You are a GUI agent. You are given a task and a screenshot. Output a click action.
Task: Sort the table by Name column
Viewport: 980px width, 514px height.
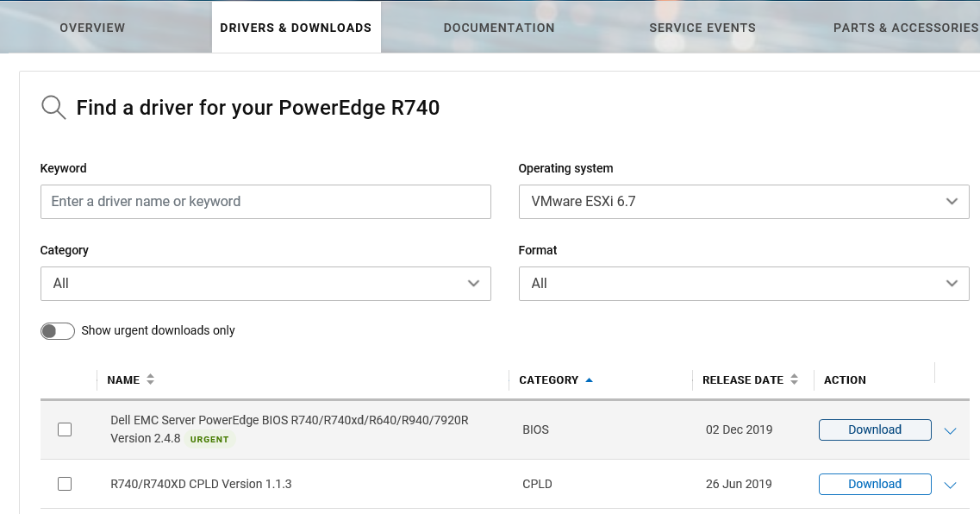tap(150, 379)
